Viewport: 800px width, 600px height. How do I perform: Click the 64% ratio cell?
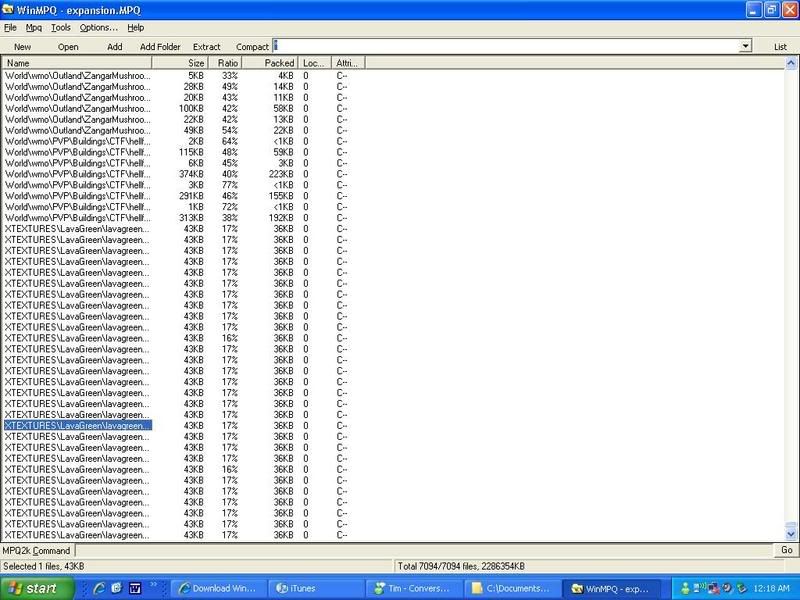click(230, 141)
